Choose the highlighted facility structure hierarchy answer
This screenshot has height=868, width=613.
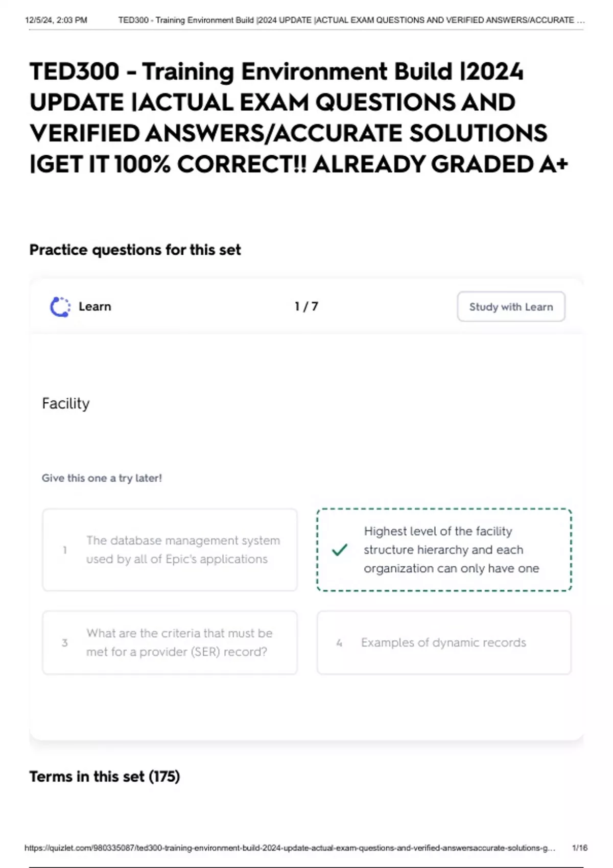(443, 549)
